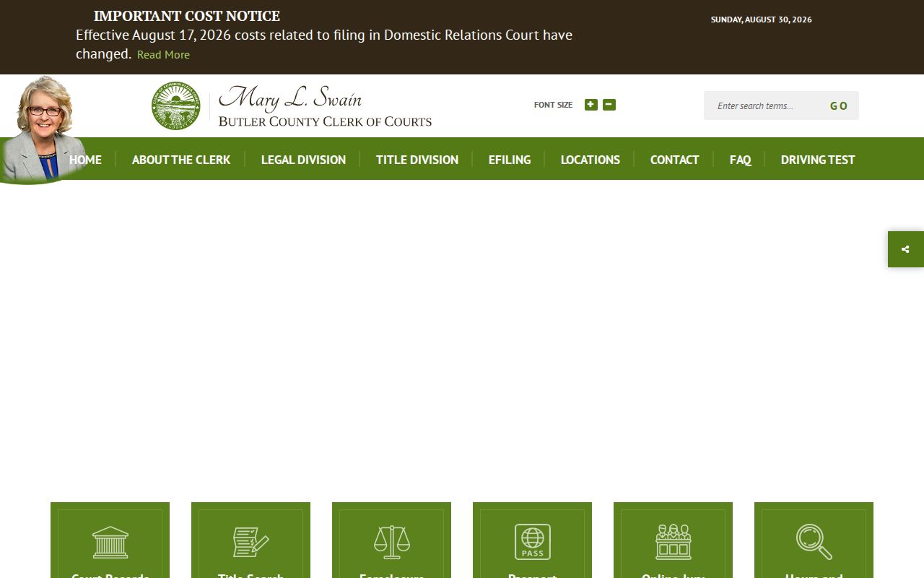Click the clerk's portrait photo
This screenshot has height=578, width=924.
[x=43, y=130]
